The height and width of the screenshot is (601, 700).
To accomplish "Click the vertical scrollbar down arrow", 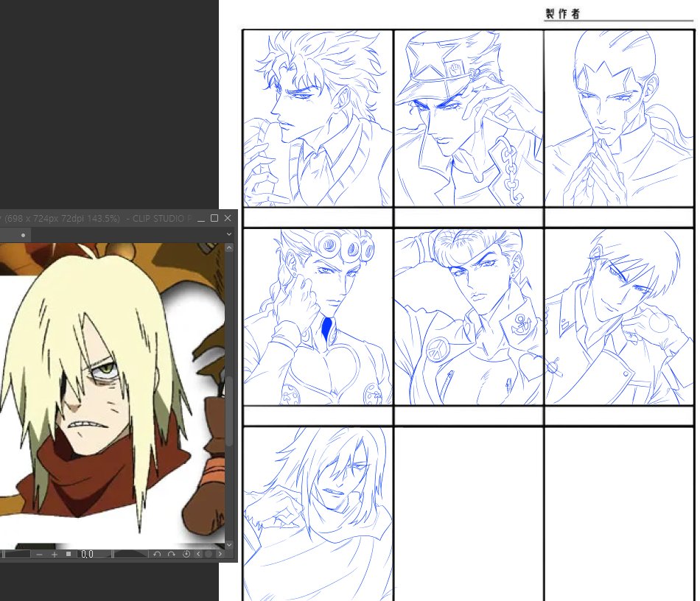I will point(229,544).
